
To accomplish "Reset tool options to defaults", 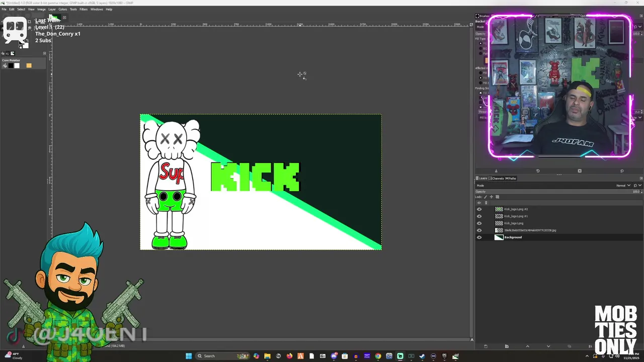I will (622, 171).
